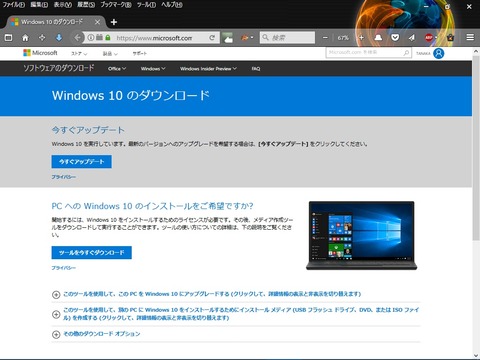480x360 pixels.
Task: Open the Firefox hamburger menu
Action: 470,37
